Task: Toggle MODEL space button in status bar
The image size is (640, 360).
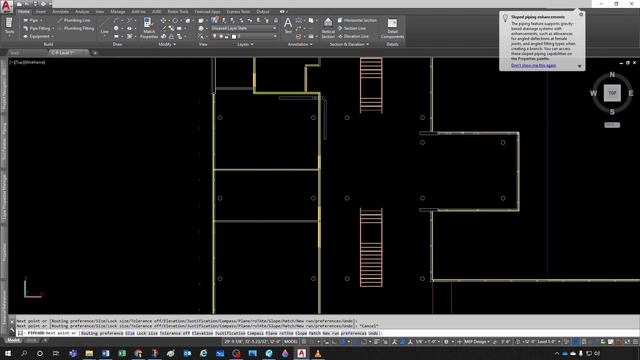Action: [x=291, y=342]
